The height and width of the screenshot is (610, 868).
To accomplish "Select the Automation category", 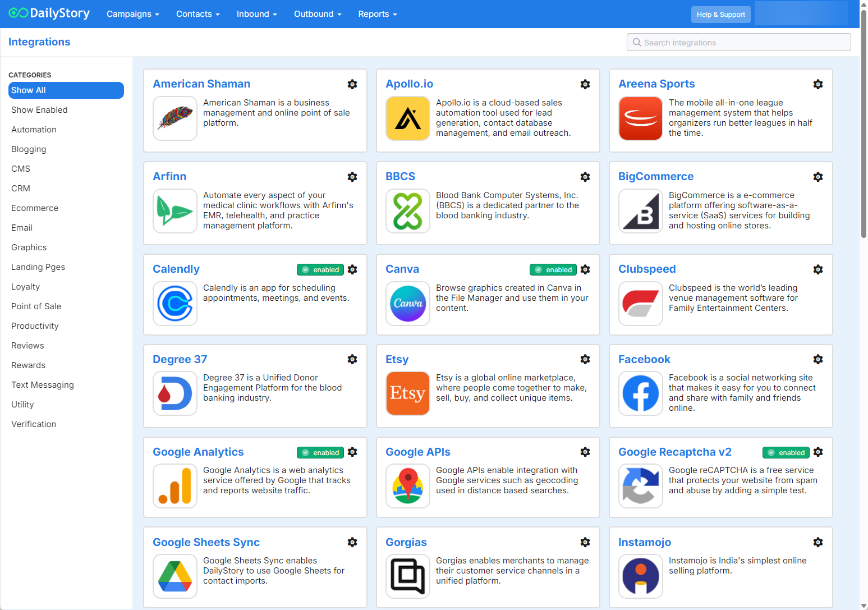I will pos(66,130).
